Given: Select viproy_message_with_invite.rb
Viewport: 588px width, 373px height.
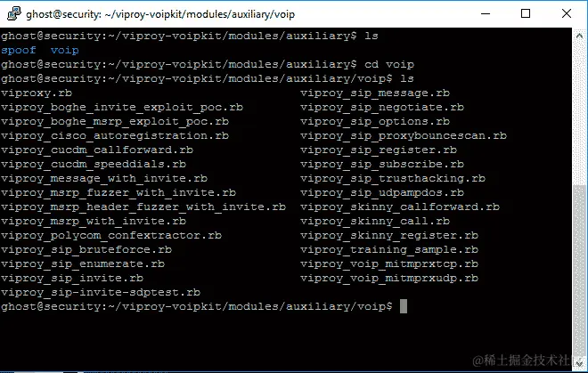Looking at the screenshot, I should (x=104, y=178).
